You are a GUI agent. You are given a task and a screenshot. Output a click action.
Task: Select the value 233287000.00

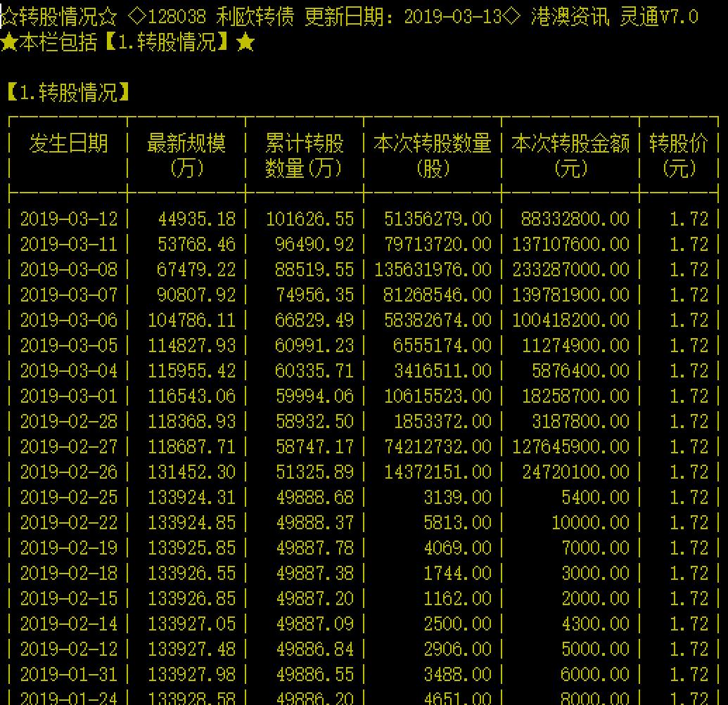pos(570,269)
